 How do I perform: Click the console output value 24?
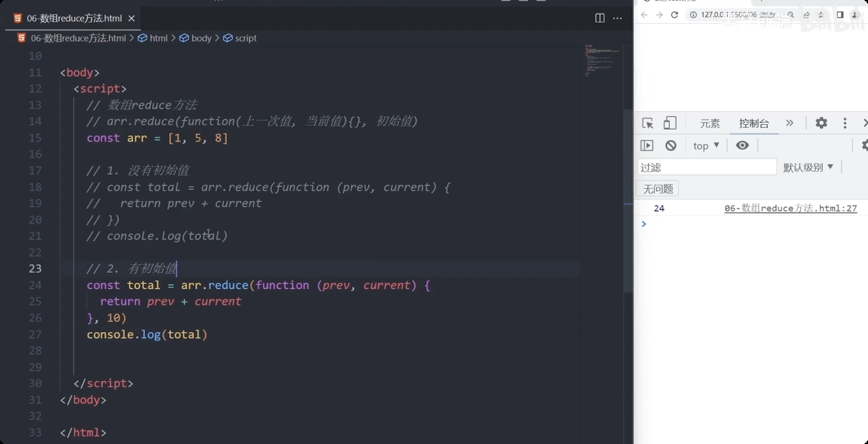659,209
